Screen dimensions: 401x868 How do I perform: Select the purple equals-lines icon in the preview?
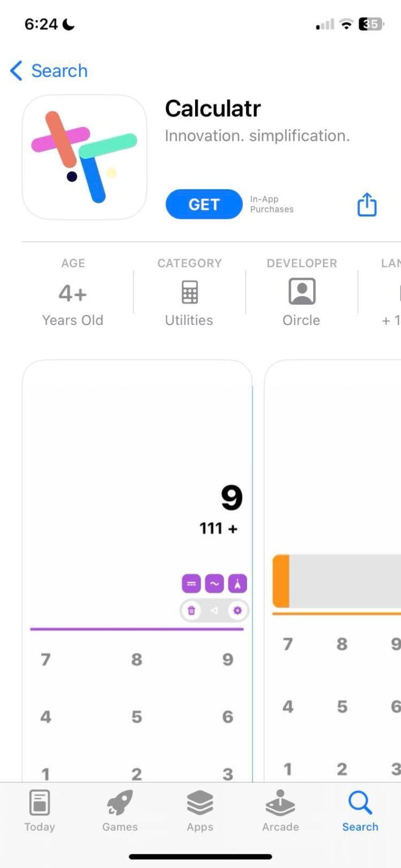coord(192,584)
